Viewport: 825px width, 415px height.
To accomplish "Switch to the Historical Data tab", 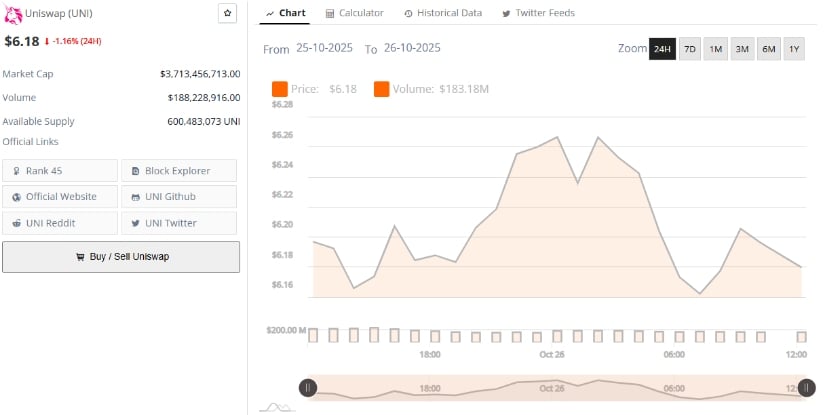I will point(442,13).
